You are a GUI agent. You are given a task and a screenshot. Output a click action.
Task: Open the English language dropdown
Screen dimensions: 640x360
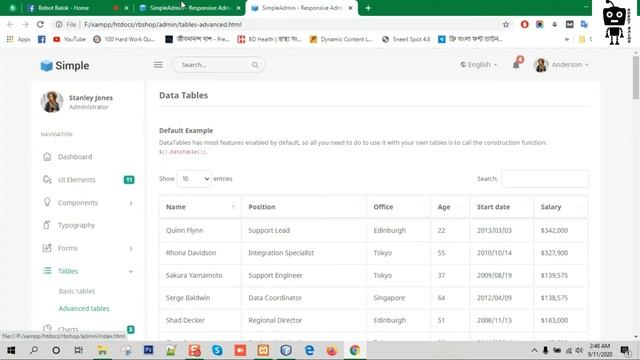point(479,64)
